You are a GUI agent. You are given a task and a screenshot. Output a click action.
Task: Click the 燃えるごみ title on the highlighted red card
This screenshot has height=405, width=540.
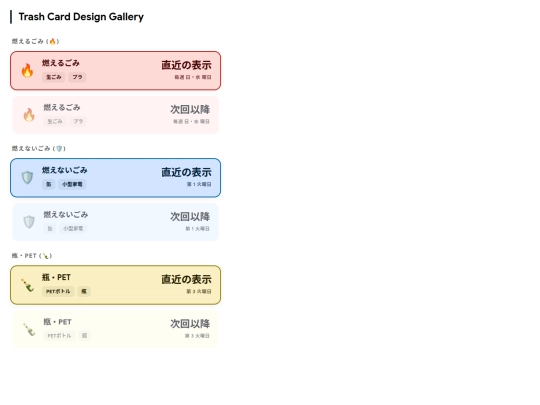click(61, 63)
